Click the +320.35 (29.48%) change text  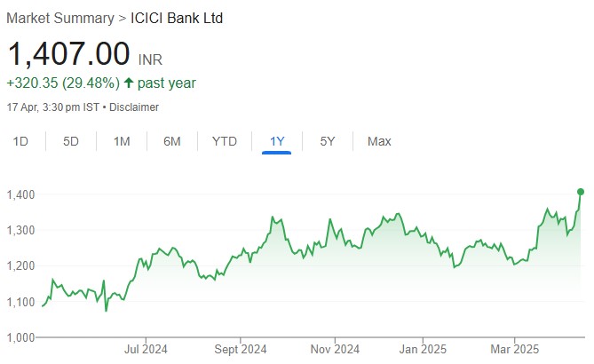[x=60, y=83]
